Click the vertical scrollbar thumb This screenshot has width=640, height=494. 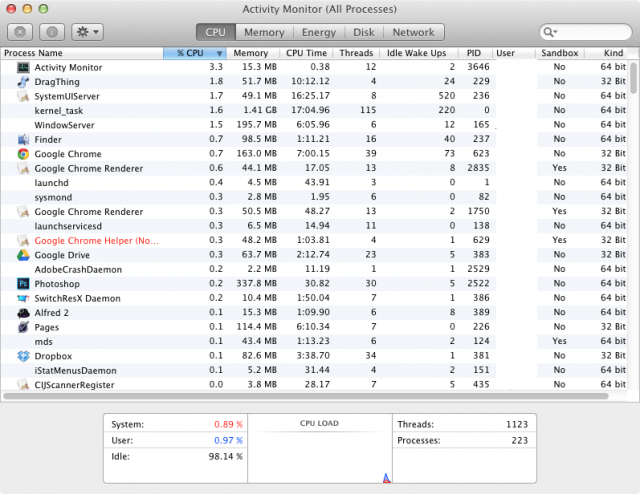click(x=633, y=78)
